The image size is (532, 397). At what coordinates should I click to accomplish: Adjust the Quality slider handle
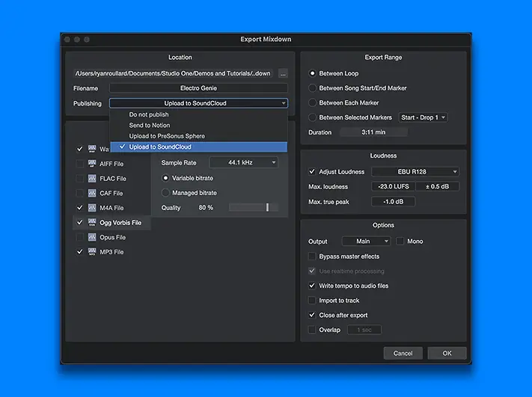click(267, 208)
